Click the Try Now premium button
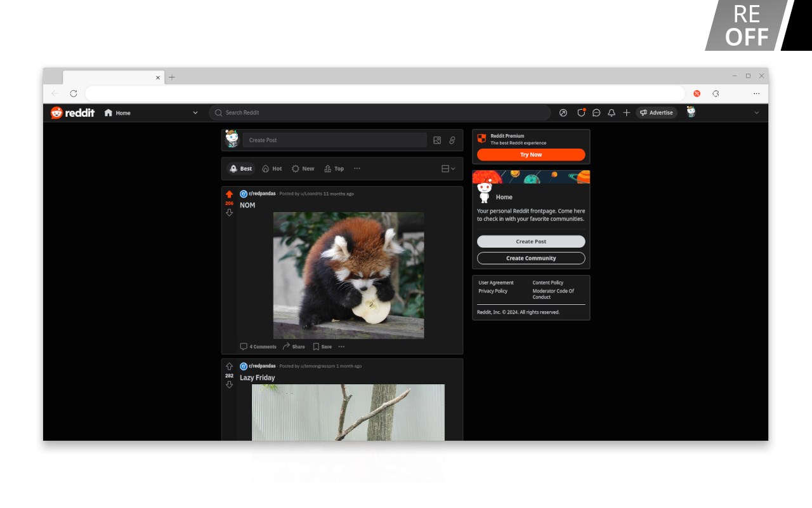Viewport: 812px width, 508px height. (x=531, y=155)
